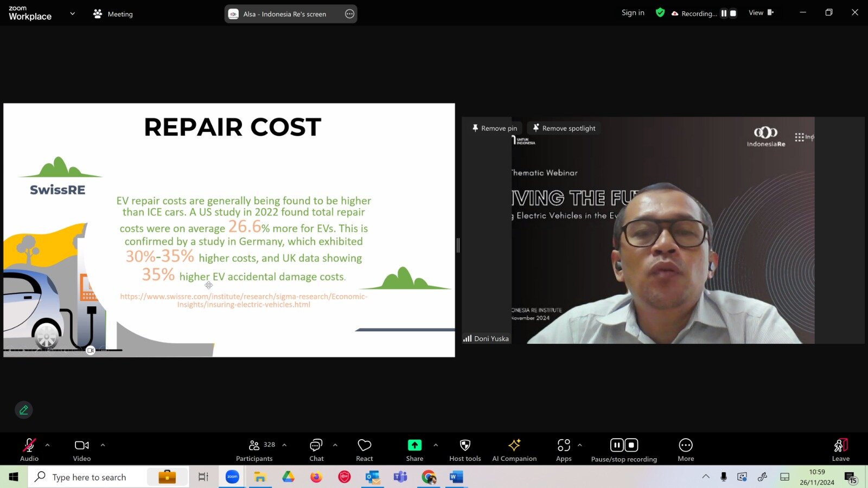This screenshot has height=488, width=868.
Task: Click the shared REPAIR COST slide
Action: (229, 230)
